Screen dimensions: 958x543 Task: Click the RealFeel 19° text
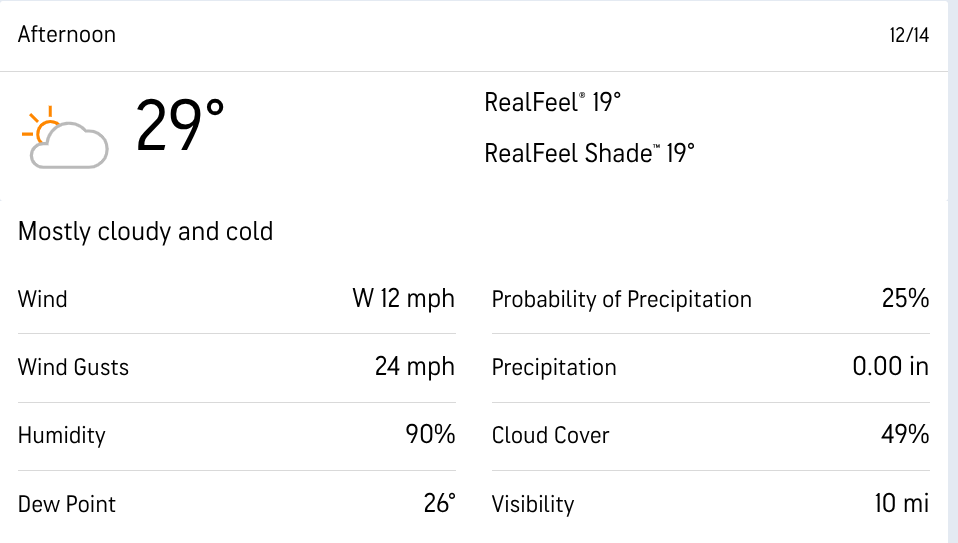tap(552, 102)
